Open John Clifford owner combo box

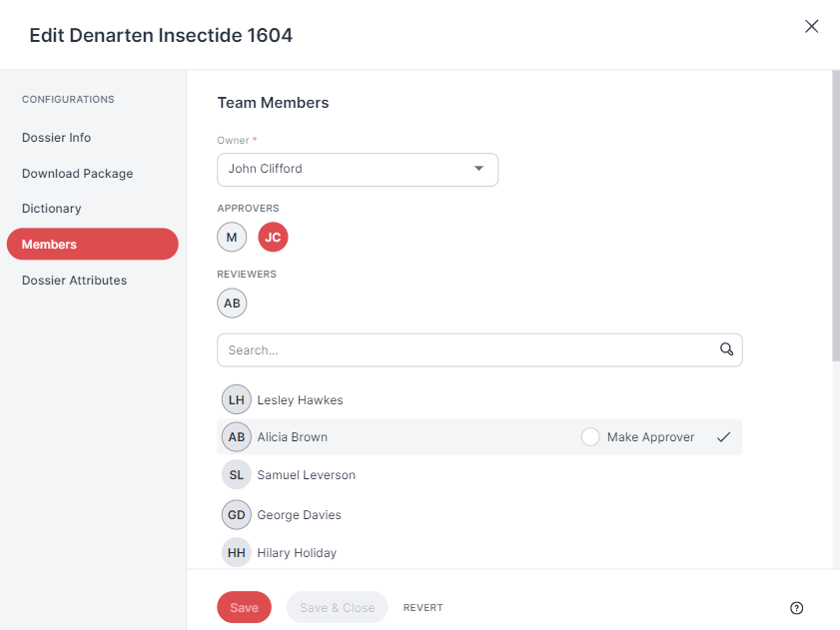click(x=358, y=170)
